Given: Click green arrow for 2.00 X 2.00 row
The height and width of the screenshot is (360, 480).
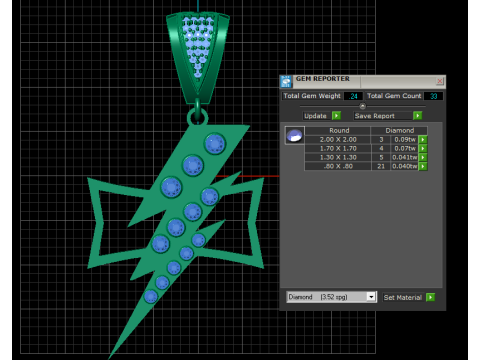Looking at the screenshot, I should (x=423, y=139).
